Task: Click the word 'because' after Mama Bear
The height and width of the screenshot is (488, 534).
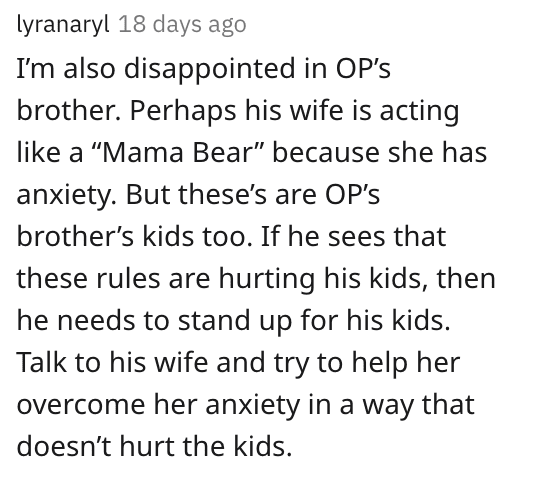Action: (x=326, y=152)
